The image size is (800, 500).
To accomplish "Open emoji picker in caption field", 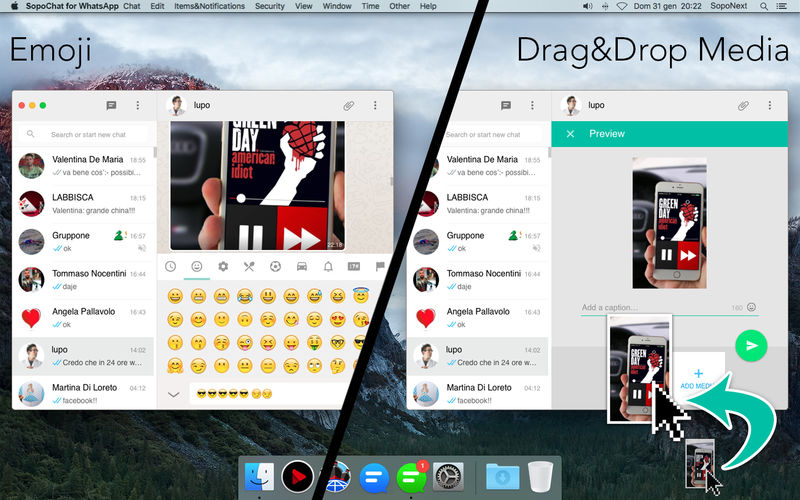I will coord(752,307).
